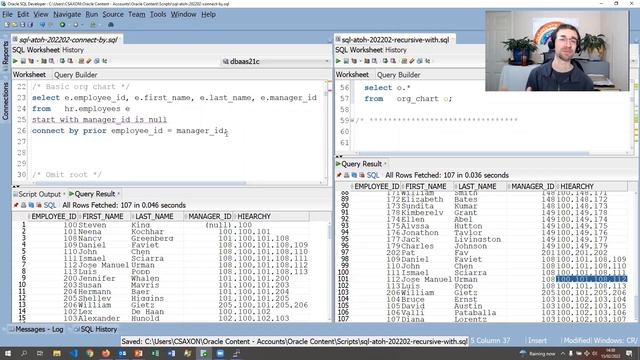Click Commit icon in right worksheet toolbar

click(385, 61)
